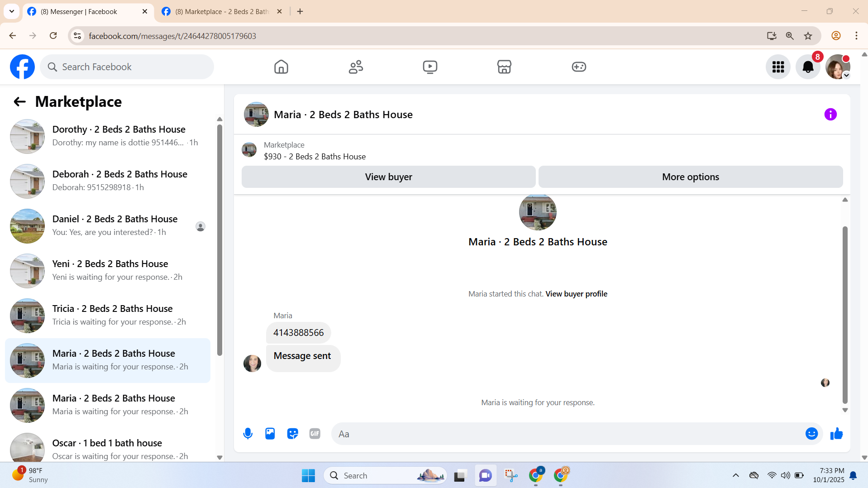Choose a GIF with the GIF icon
Screen dimensions: 868x488
pyautogui.click(x=315, y=434)
